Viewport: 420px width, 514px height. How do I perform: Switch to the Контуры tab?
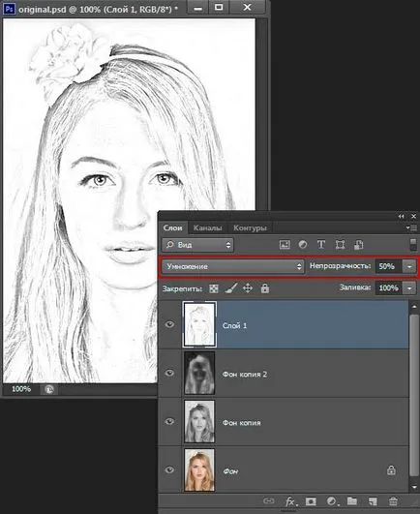pyautogui.click(x=250, y=227)
